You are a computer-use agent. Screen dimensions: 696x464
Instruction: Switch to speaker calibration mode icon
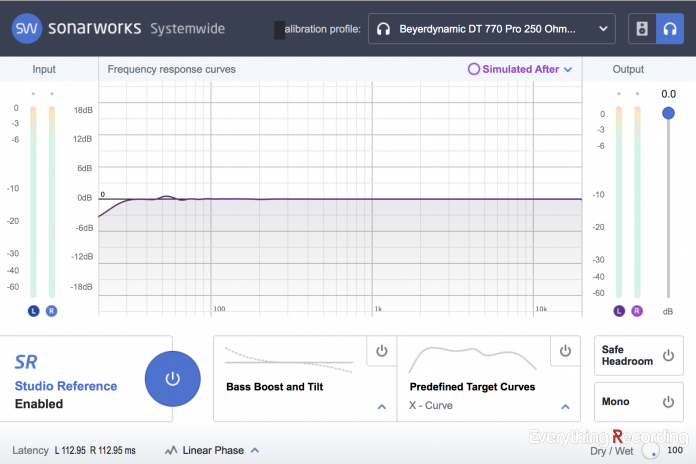coord(642,29)
